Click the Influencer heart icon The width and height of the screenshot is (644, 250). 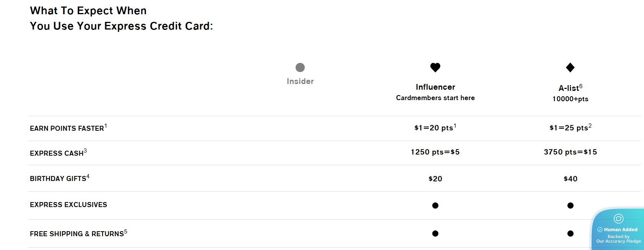[x=435, y=67]
